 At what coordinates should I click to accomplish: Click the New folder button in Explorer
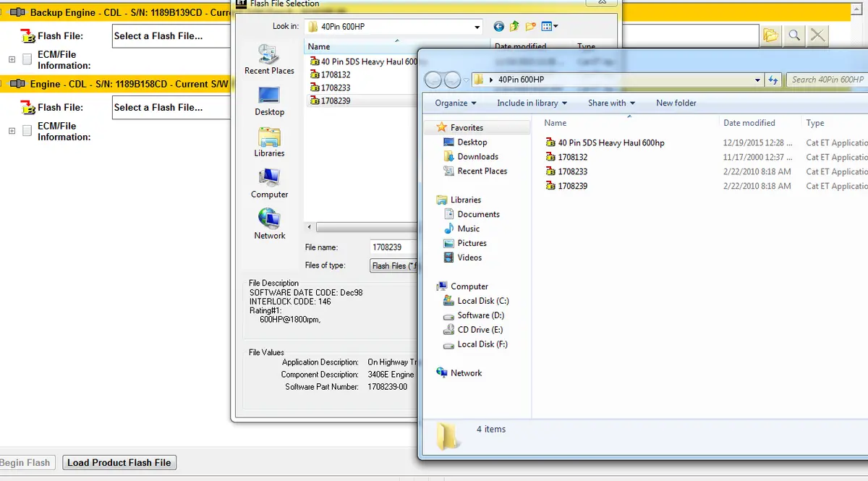point(676,103)
